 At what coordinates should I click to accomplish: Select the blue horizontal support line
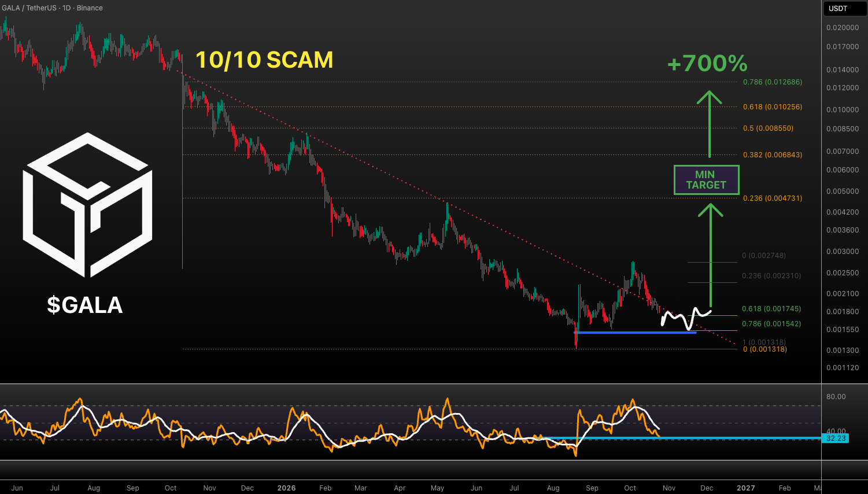pyautogui.click(x=634, y=333)
